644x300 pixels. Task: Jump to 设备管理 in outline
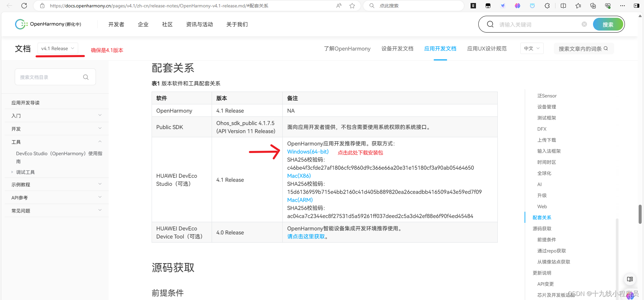547,107
